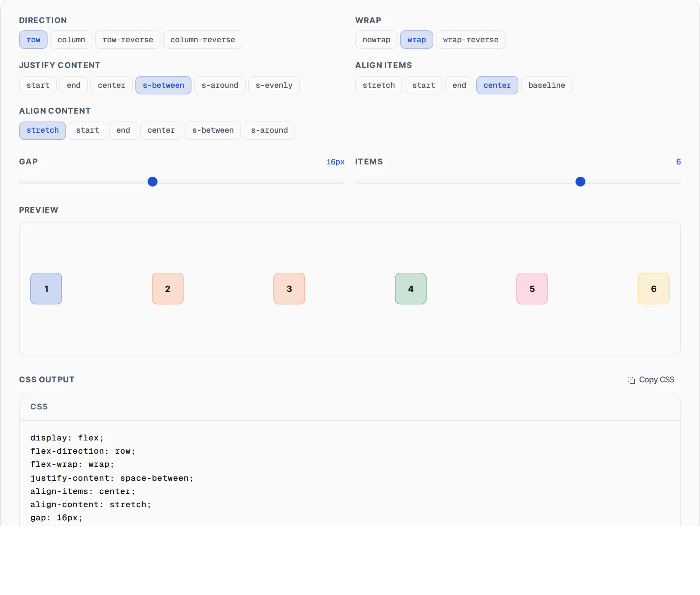Choose row-reverse direction
The height and width of the screenshot is (595, 700).
point(127,40)
